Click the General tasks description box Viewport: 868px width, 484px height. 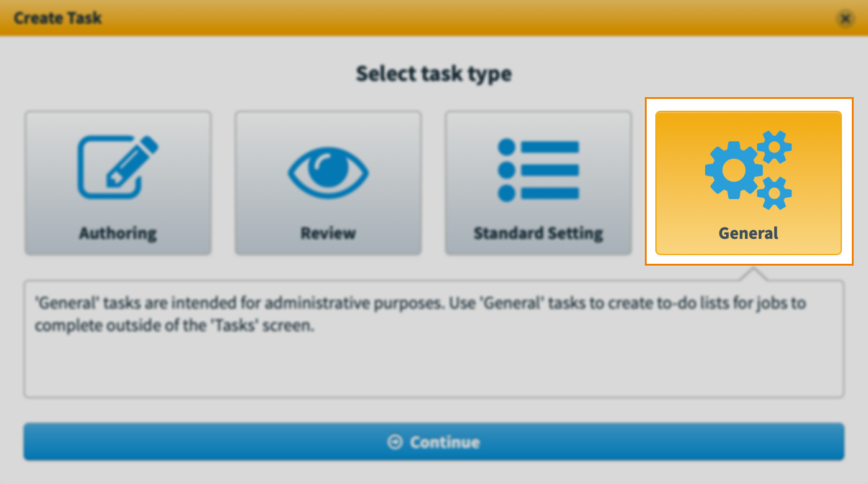[x=434, y=339]
